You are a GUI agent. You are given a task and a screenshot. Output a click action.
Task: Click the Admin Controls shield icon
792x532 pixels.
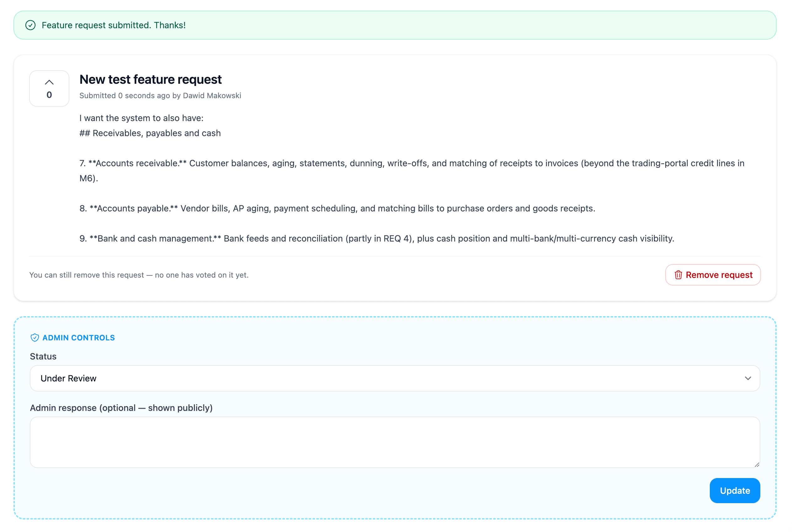coord(35,338)
